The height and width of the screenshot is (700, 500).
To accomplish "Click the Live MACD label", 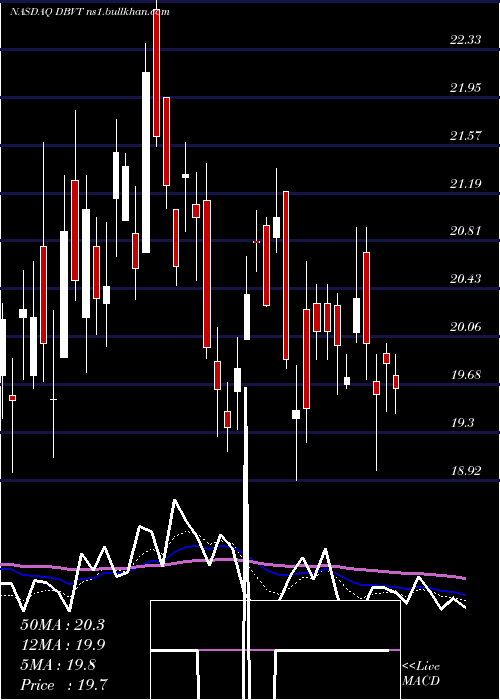I will (421, 673).
